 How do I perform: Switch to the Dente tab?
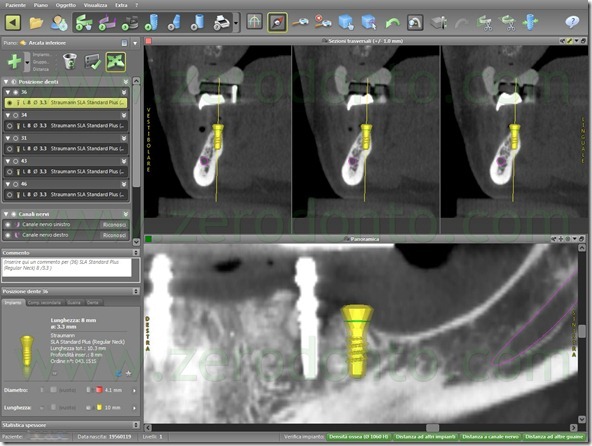point(93,302)
